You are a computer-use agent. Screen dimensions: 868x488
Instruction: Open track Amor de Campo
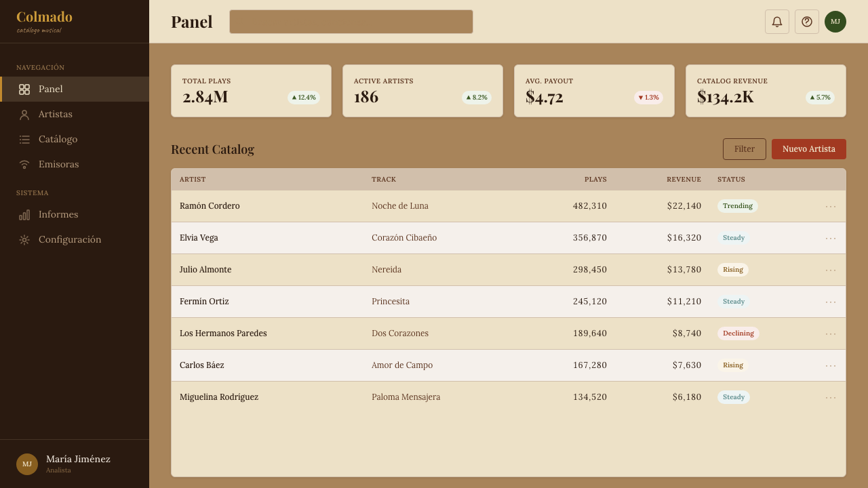click(402, 365)
